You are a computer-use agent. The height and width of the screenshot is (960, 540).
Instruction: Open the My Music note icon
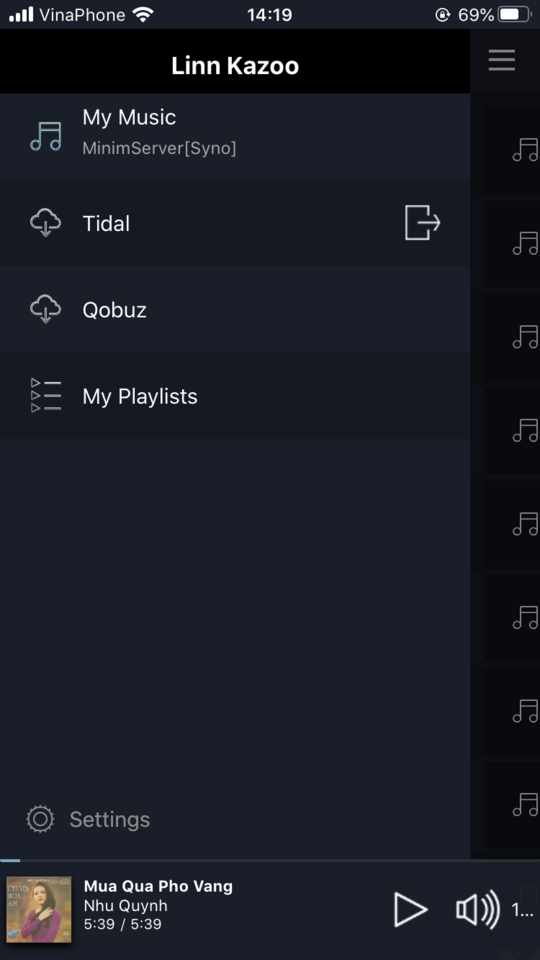[x=46, y=136]
